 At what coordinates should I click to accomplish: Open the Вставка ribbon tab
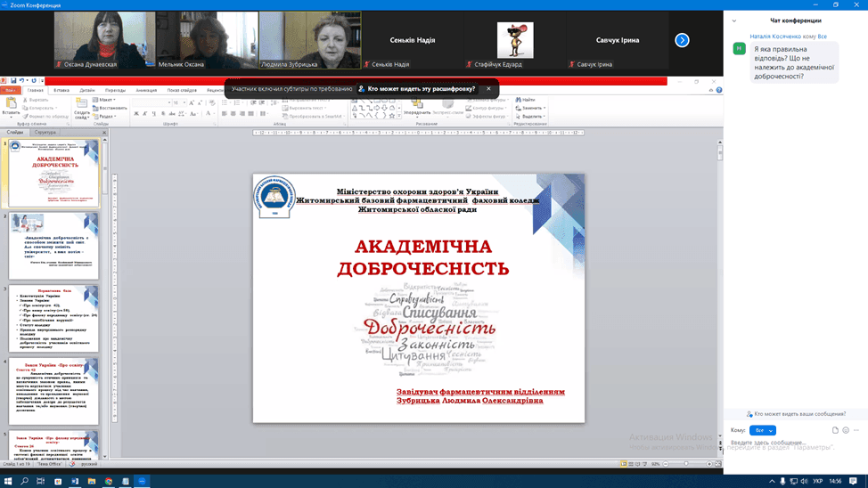click(61, 90)
